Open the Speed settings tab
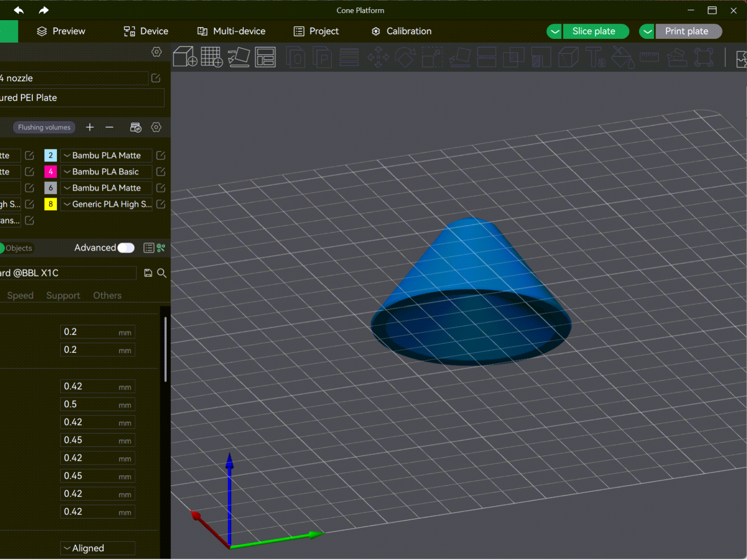This screenshot has height=560, width=747. [20, 295]
